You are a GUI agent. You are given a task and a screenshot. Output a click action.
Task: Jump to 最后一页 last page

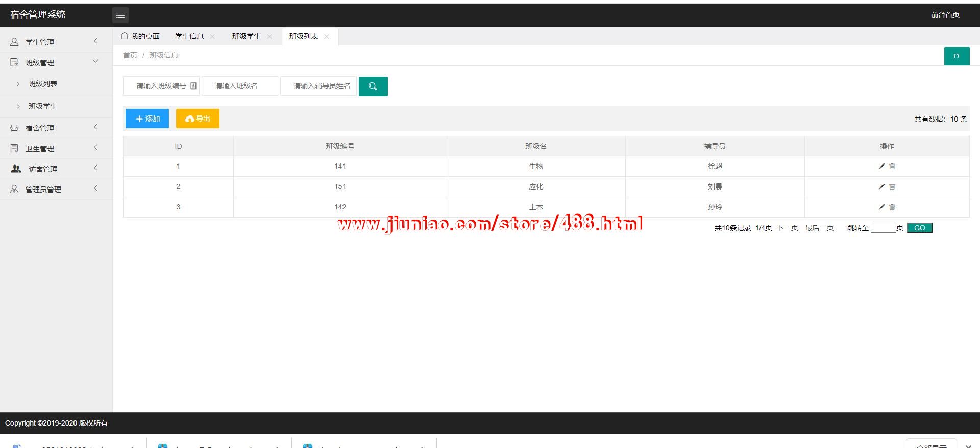(x=819, y=228)
